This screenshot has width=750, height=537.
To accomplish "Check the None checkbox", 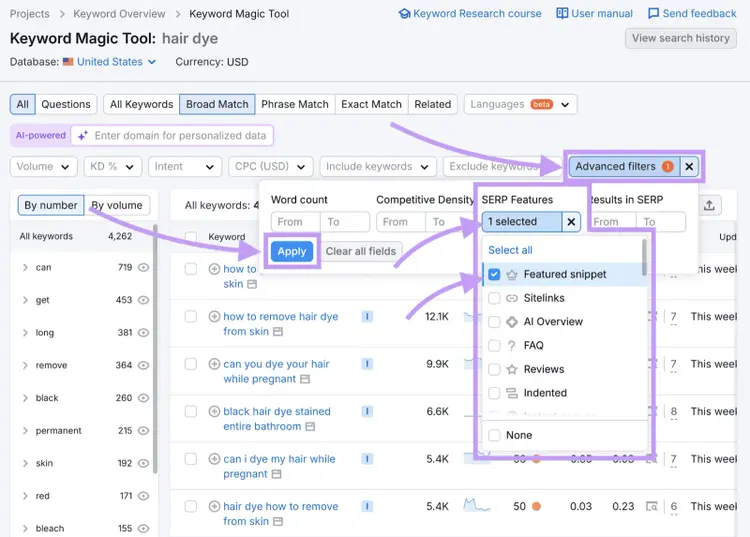I will [x=494, y=435].
